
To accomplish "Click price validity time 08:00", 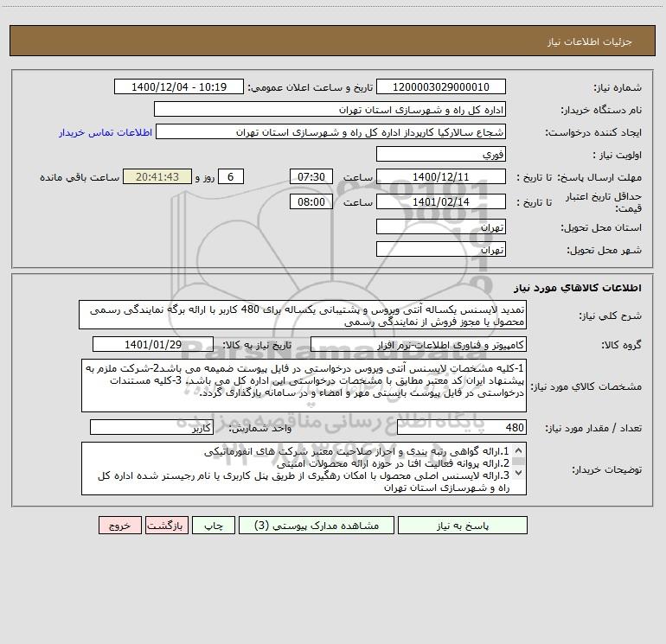I will click(311, 202).
